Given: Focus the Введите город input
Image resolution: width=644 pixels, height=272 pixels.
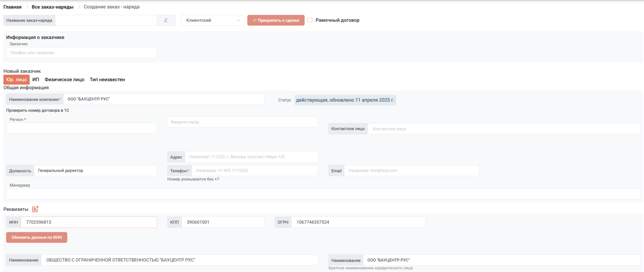Looking at the screenshot, I should pos(243,122).
